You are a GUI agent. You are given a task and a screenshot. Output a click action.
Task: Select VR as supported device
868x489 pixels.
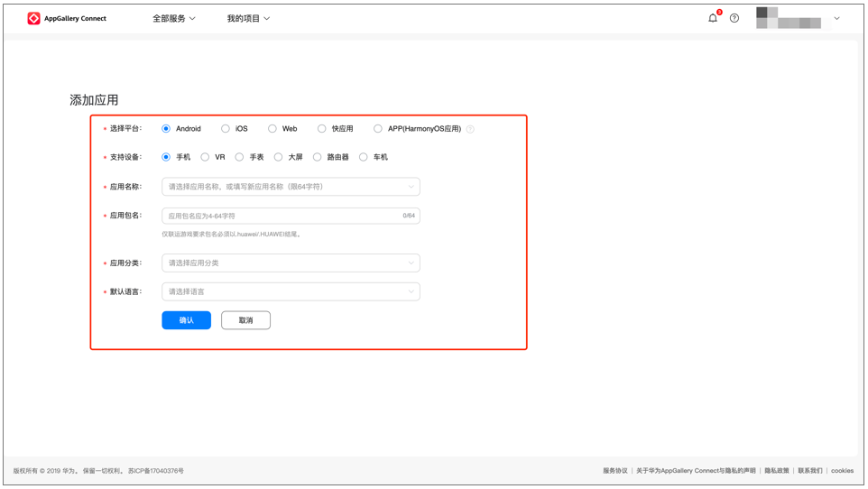[x=206, y=157]
